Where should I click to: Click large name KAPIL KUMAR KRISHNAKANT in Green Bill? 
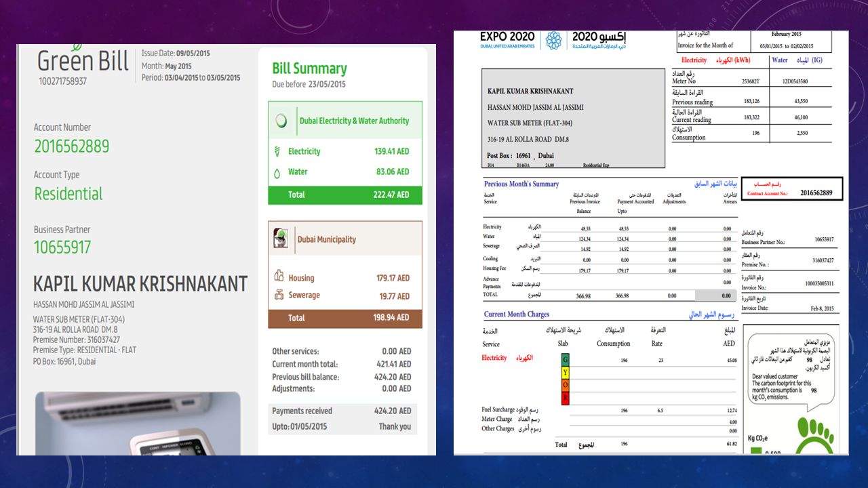click(x=140, y=284)
